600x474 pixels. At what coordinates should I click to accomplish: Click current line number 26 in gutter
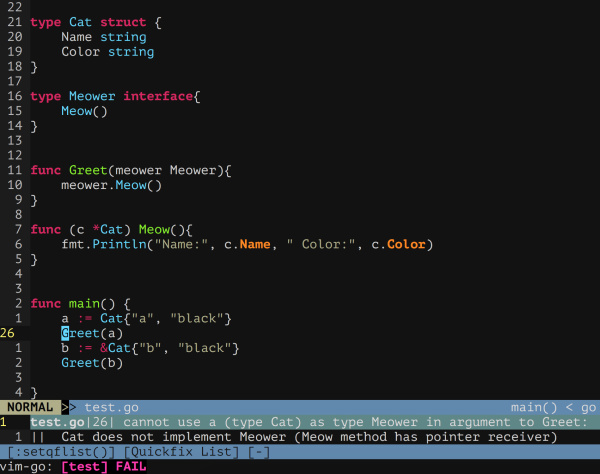coord(7,334)
